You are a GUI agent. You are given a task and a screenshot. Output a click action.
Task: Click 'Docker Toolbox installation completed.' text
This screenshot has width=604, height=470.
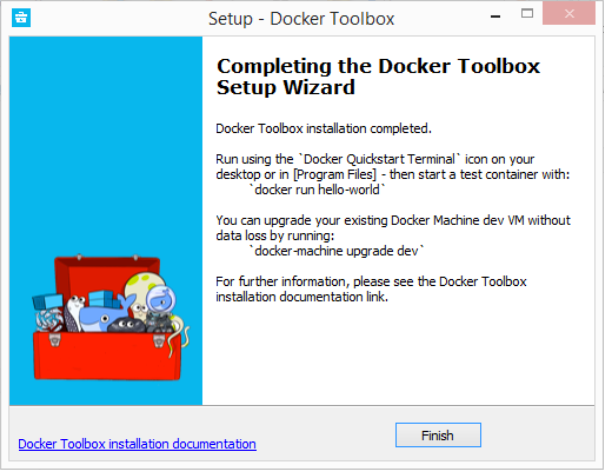[x=324, y=128]
